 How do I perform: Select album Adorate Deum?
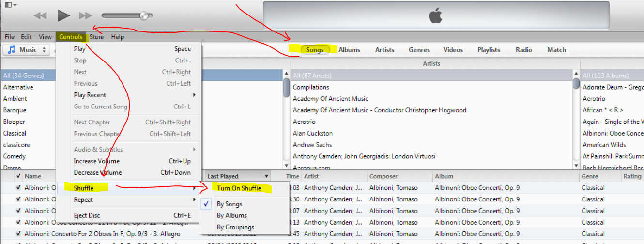pyautogui.click(x=613, y=88)
